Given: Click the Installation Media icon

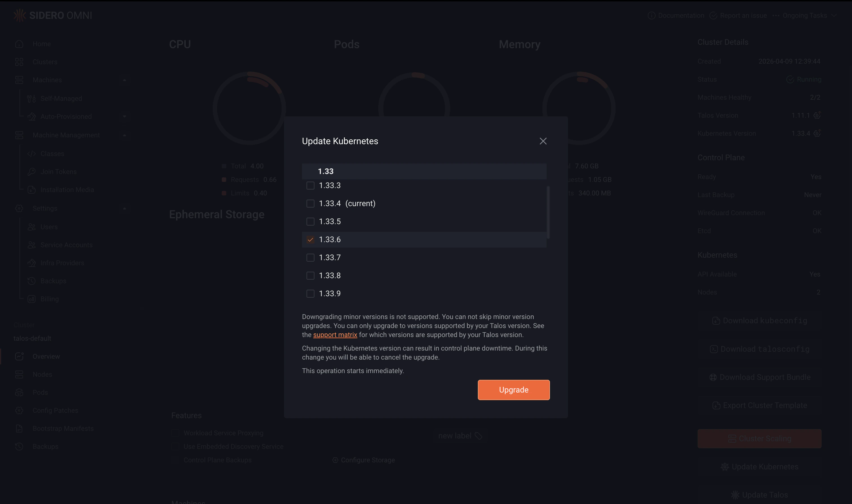Looking at the screenshot, I should 31,190.
